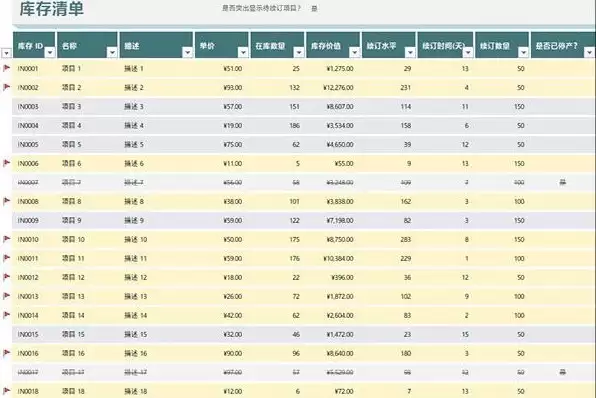This screenshot has height=398, width=596.
Task: Click the reorder flag for IN0018
Action: 6,390
